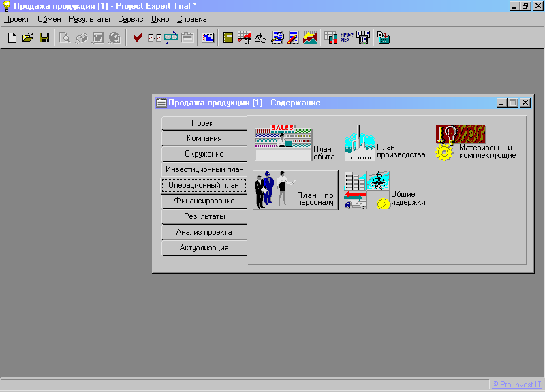Click the red checkmark recalculation icon

pyautogui.click(x=138, y=37)
